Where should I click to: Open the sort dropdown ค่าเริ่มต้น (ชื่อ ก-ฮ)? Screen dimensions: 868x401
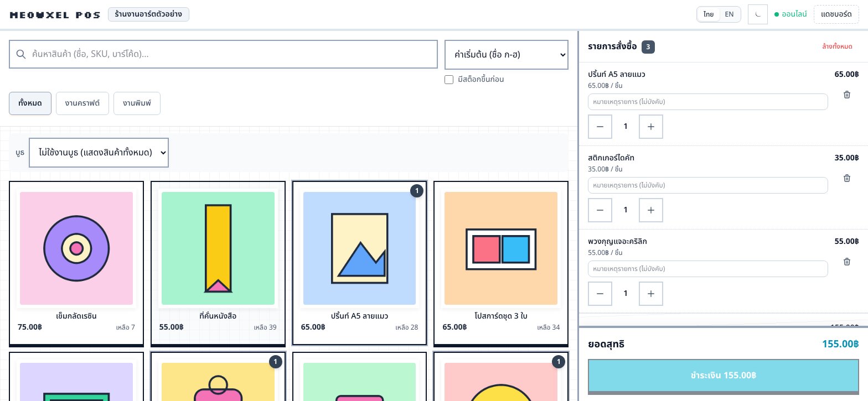point(507,55)
